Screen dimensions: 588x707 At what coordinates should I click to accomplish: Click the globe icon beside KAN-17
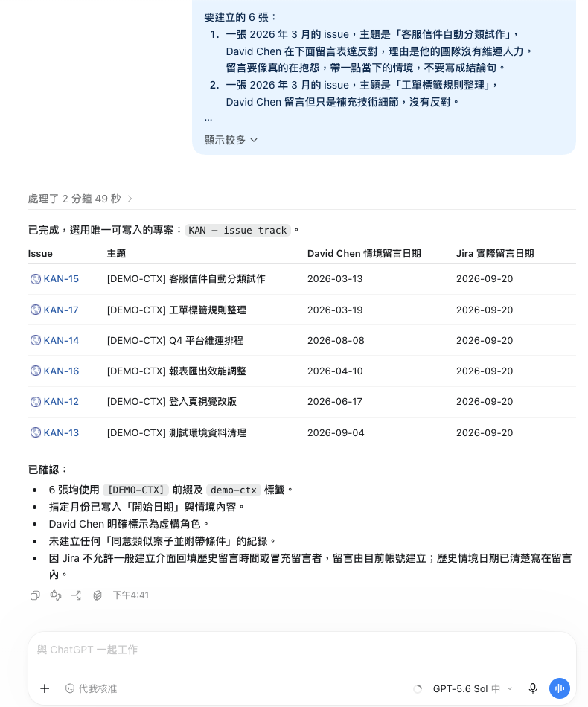coord(35,310)
